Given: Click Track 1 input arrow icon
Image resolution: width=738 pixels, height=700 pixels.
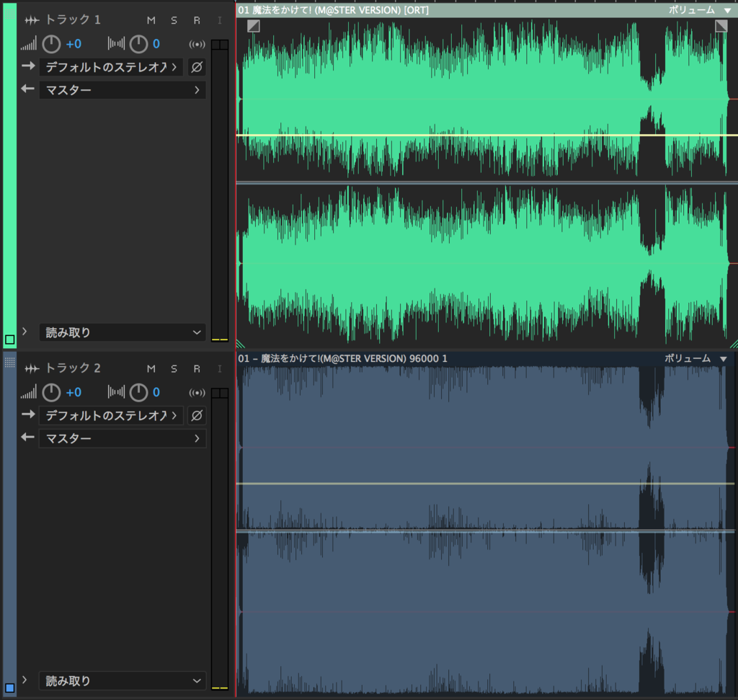Looking at the screenshot, I should click(x=28, y=66).
